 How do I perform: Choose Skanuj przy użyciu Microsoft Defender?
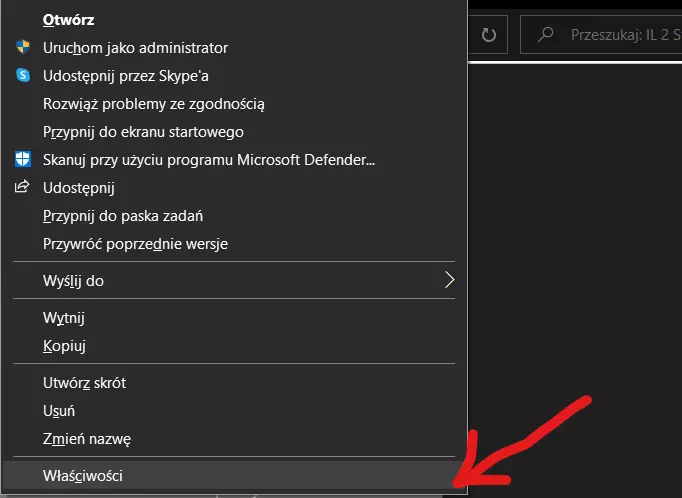[208, 159]
